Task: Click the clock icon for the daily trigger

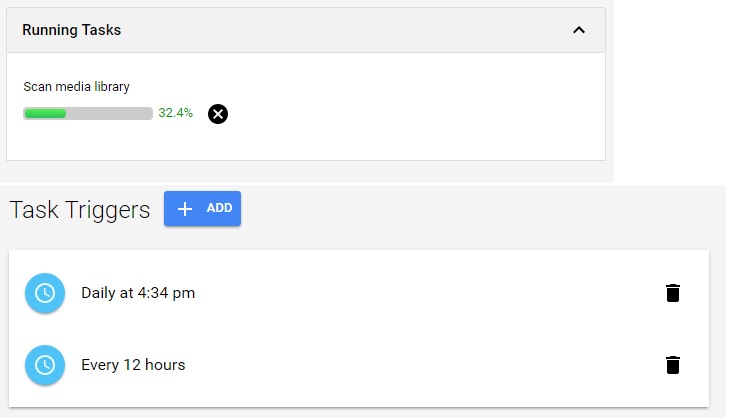Action: 45,293
